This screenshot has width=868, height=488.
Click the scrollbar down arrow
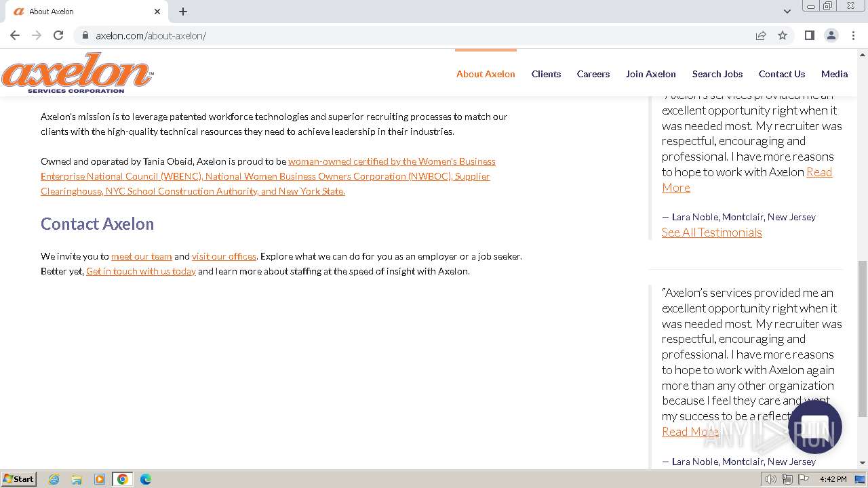pyautogui.click(x=863, y=463)
